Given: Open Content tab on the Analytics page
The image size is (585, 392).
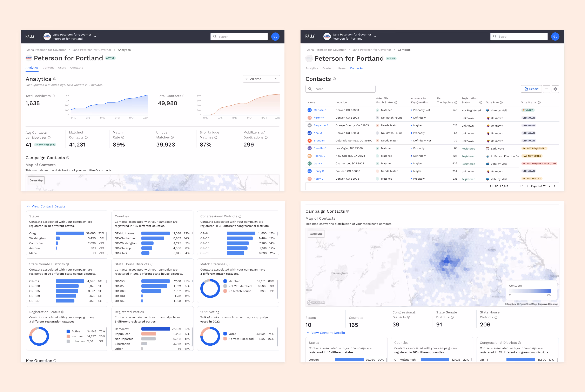Looking at the screenshot, I should pos(48,68).
